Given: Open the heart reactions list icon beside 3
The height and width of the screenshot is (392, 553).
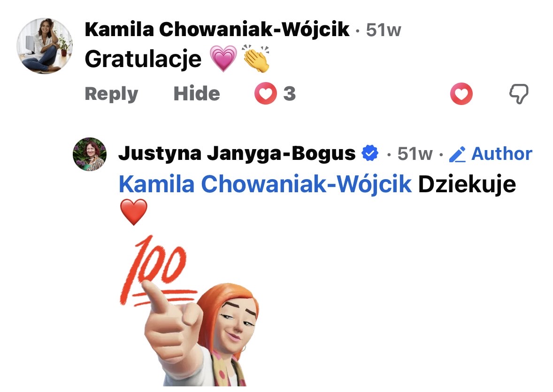Looking at the screenshot, I should (266, 93).
